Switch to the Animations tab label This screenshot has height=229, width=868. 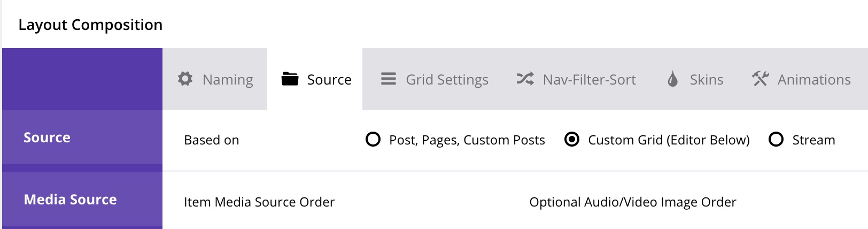(x=813, y=80)
